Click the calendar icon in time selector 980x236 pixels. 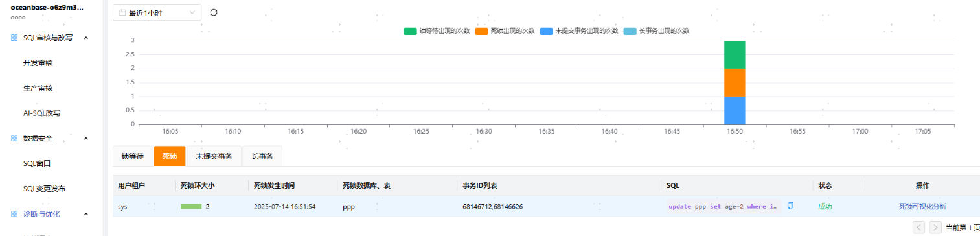(x=122, y=12)
